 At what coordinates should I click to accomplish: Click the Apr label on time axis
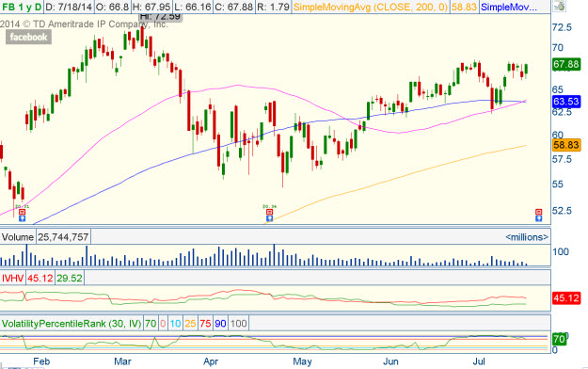click(211, 361)
